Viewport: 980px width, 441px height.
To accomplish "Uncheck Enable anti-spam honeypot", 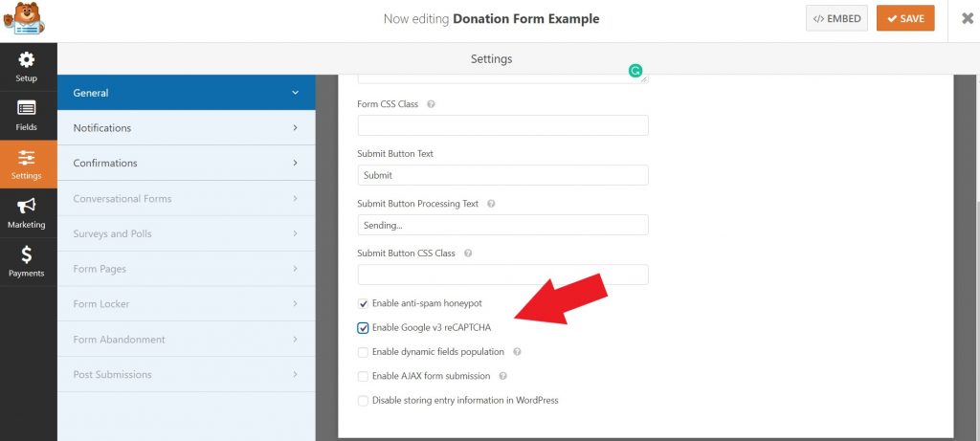I will pos(363,303).
